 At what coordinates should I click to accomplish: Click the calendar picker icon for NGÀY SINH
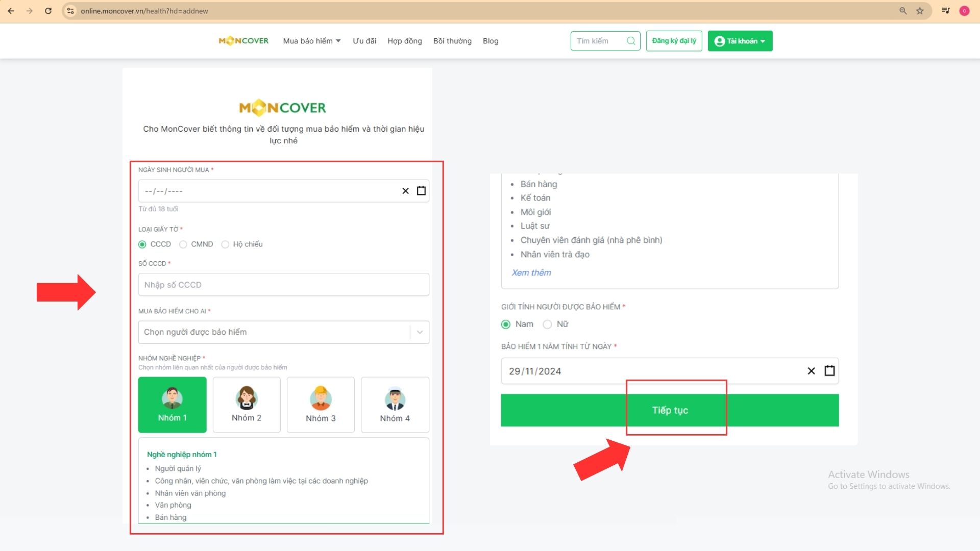[x=421, y=190]
